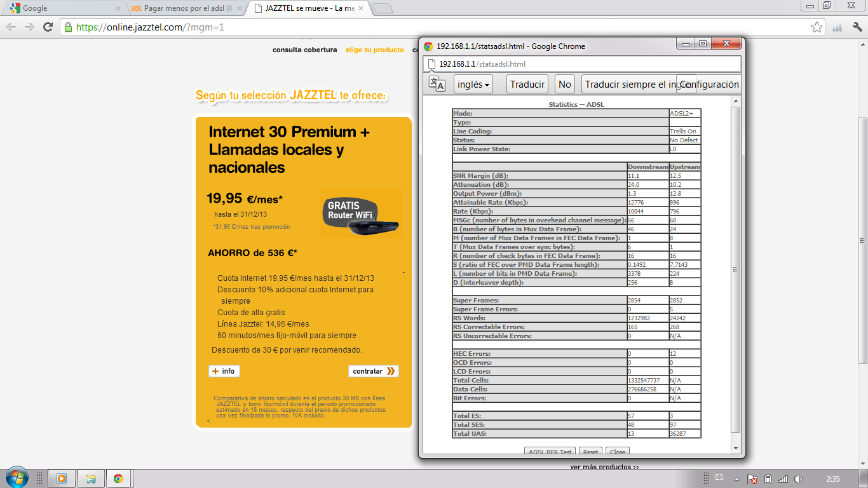Image resolution: width=868 pixels, height=488 pixels.
Task: Click the page icon in the popup address bar
Action: (431, 64)
